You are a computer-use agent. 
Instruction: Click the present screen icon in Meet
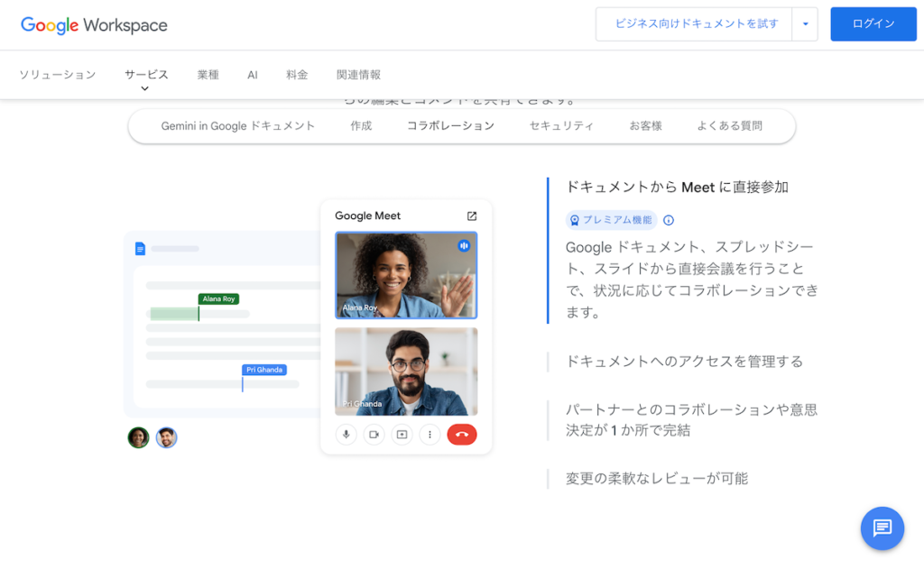pyautogui.click(x=402, y=435)
